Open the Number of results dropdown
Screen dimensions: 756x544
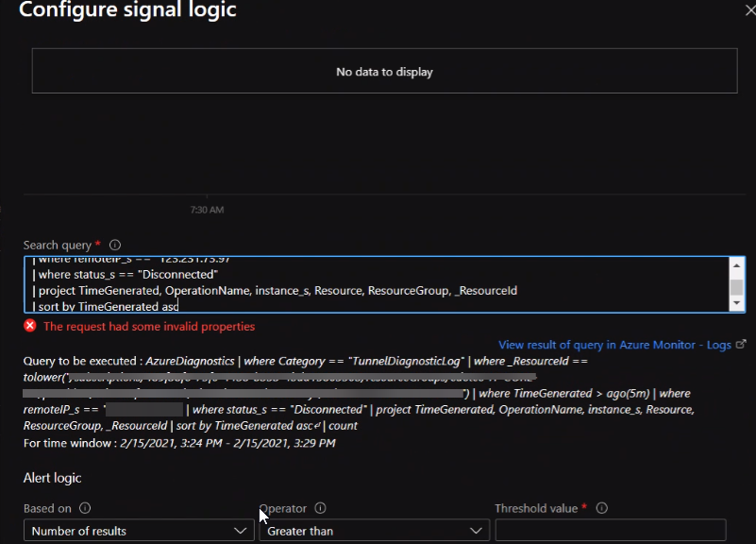139,531
